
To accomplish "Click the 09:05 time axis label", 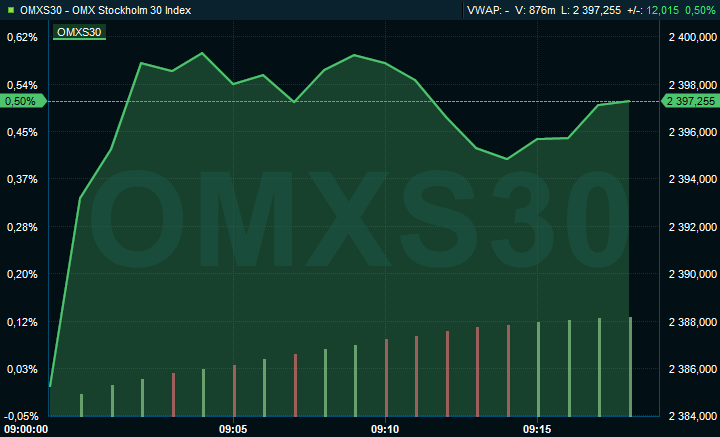I will 233,429.
